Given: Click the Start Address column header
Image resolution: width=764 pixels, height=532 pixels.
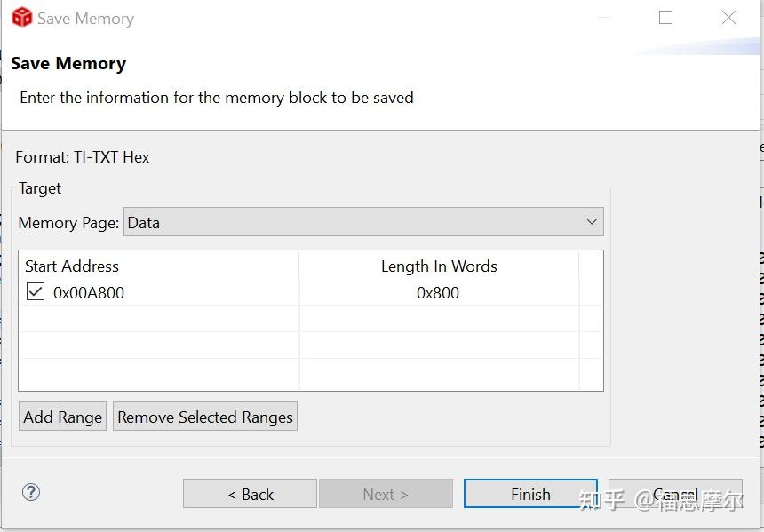Looking at the screenshot, I should tap(72, 266).
